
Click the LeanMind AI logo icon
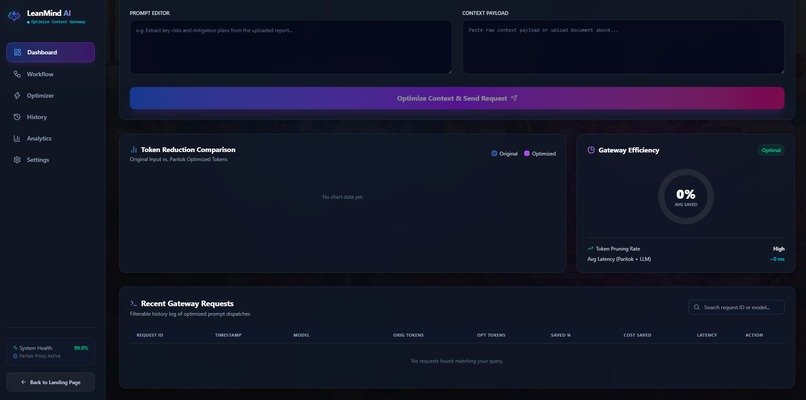click(x=14, y=16)
